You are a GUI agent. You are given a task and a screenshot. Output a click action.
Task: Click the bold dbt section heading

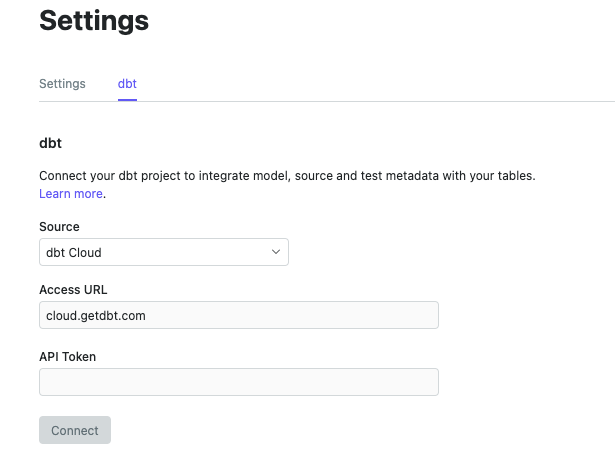(50, 143)
